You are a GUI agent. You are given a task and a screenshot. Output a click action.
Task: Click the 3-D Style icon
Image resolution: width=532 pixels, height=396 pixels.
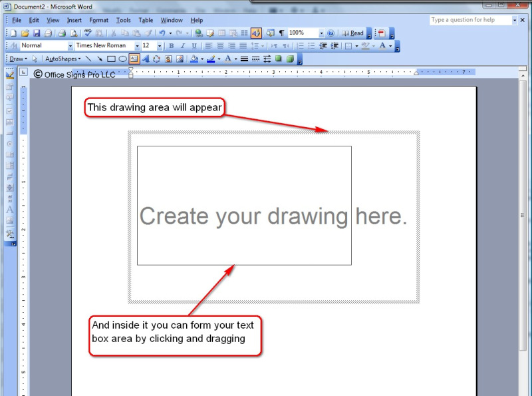(290, 59)
